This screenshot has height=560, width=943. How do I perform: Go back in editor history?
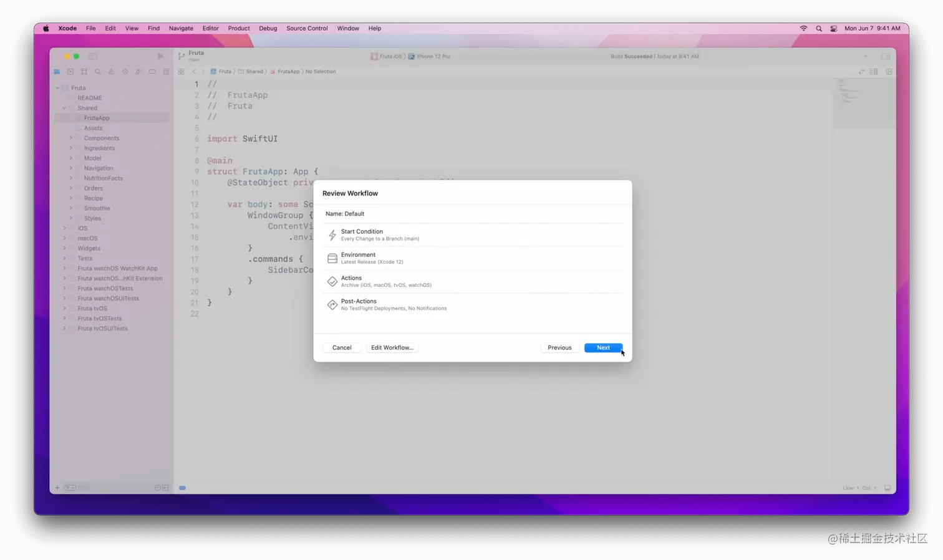coord(194,72)
